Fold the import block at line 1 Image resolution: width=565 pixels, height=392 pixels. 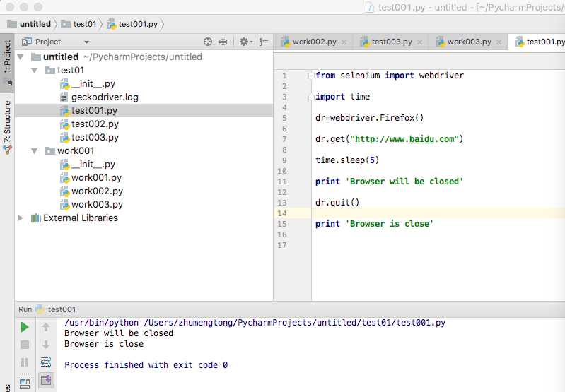point(311,76)
